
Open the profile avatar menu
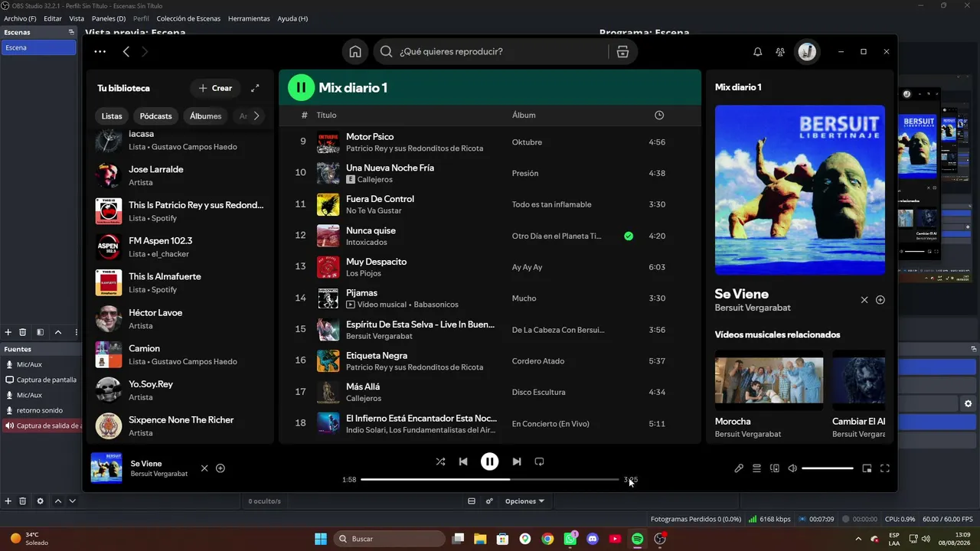click(x=807, y=51)
